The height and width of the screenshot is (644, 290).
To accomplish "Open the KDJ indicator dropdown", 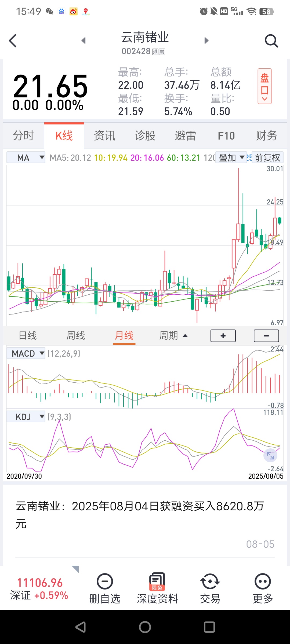I will point(26,417).
